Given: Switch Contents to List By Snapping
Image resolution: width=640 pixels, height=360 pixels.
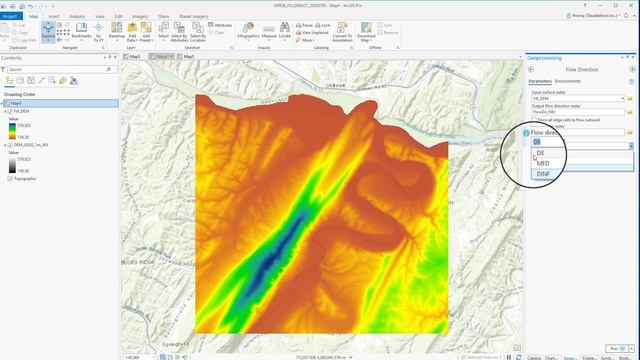Looking at the screenshot, I should pos(52,81).
